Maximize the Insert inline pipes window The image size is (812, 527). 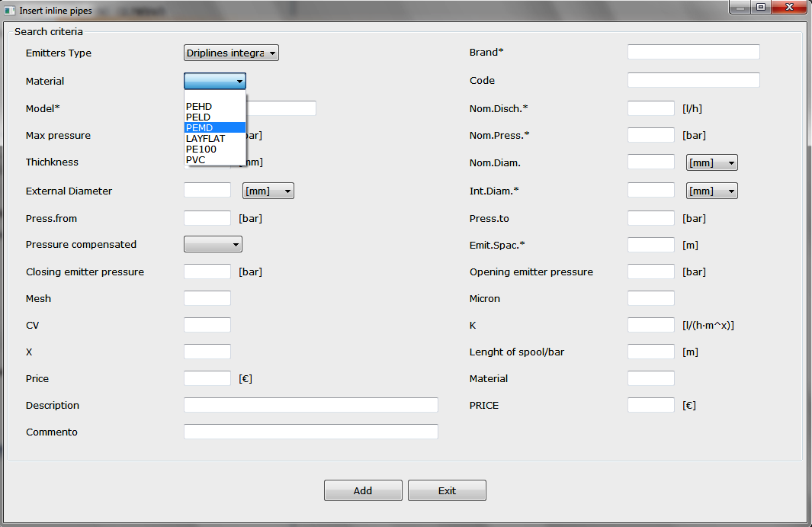pyautogui.click(x=761, y=8)
